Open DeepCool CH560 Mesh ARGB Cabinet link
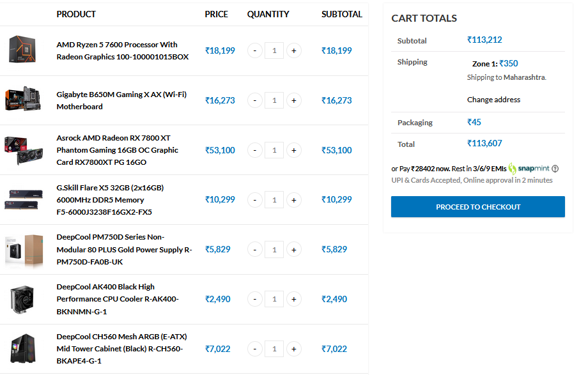Viewport: 588px width, 375px height. [121, 349]
